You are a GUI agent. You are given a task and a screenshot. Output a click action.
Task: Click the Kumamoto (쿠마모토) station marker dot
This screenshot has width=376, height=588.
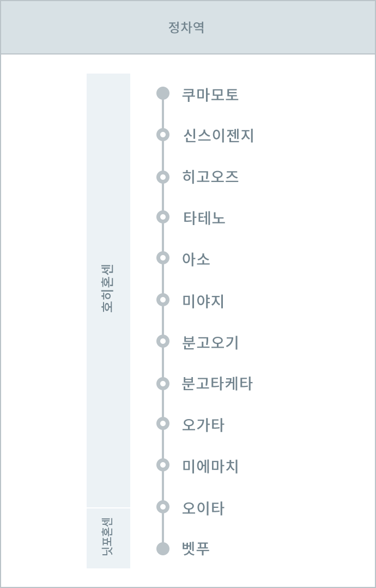[163, 93]
